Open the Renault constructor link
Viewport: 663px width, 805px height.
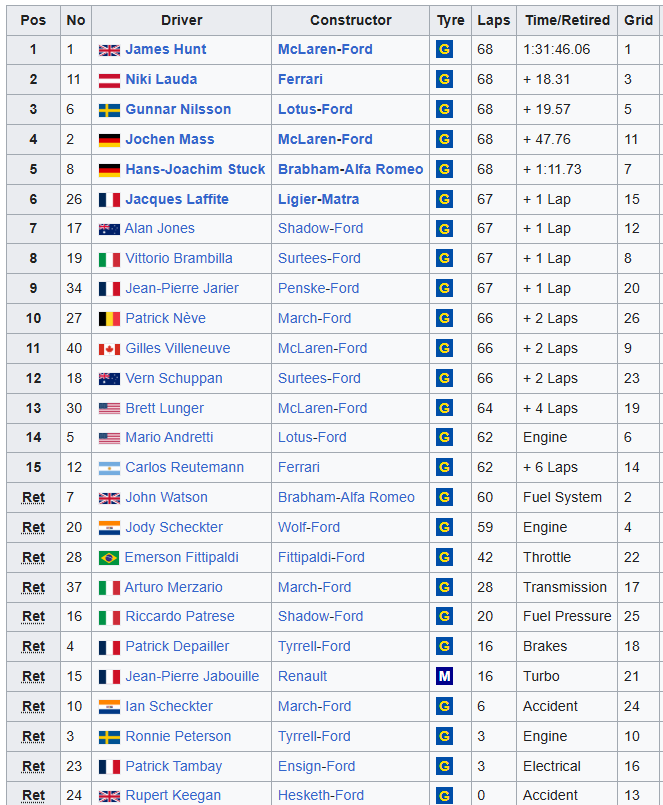pos(302,676)
